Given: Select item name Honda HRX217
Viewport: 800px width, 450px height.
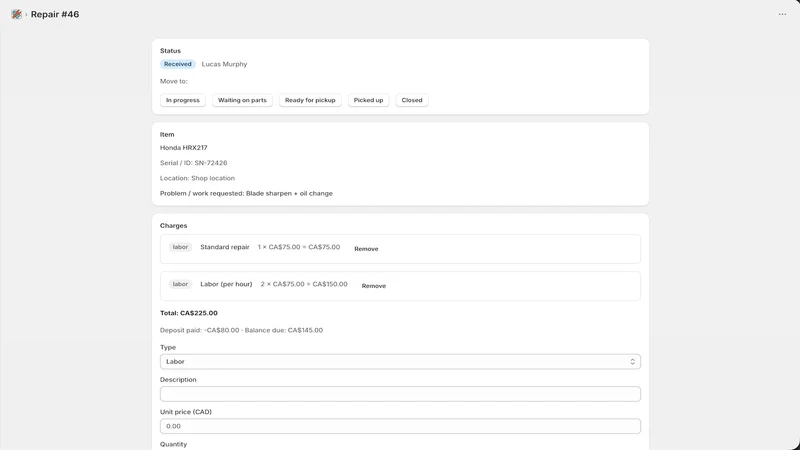Looking at the screenshot, I should point(184,148).
